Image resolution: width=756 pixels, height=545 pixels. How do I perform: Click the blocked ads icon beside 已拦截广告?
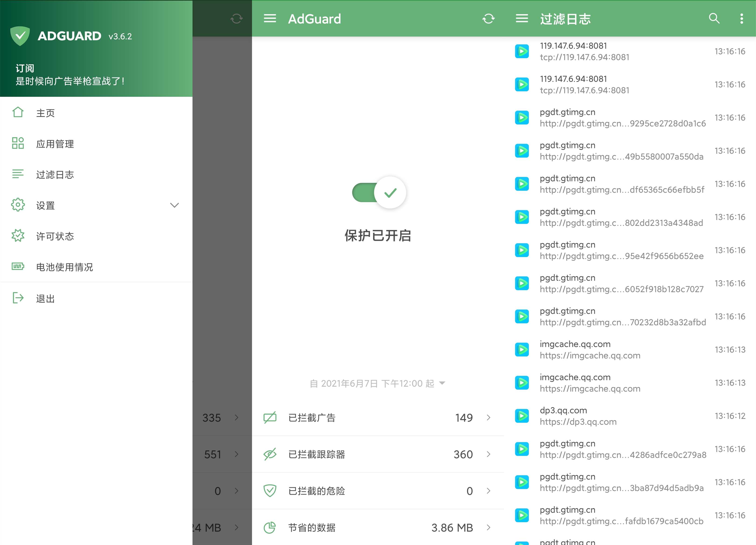(270, 417)
